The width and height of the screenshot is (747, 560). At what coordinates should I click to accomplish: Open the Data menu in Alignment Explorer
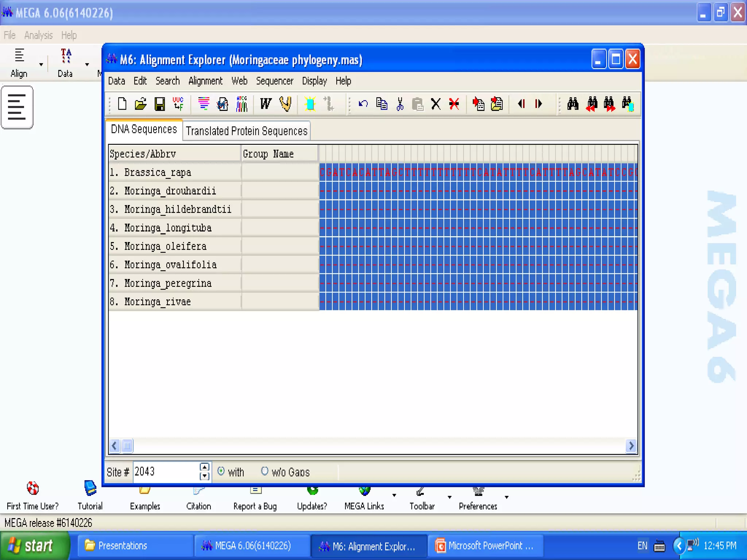click(x=116, y=81)
